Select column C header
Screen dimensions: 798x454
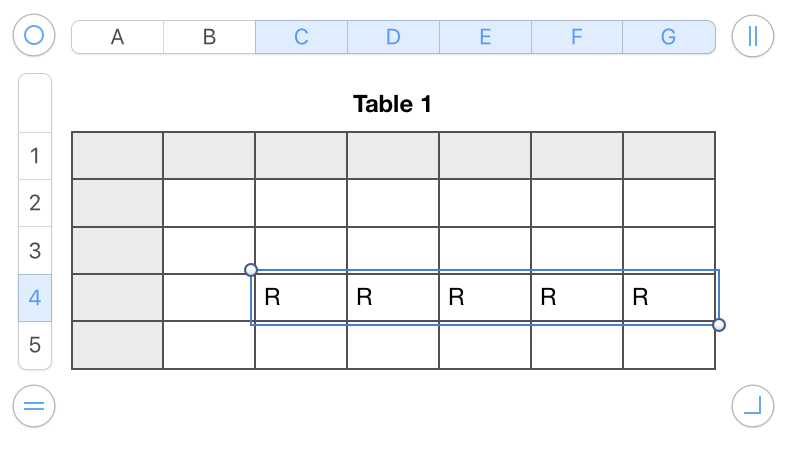coord(301,37)
